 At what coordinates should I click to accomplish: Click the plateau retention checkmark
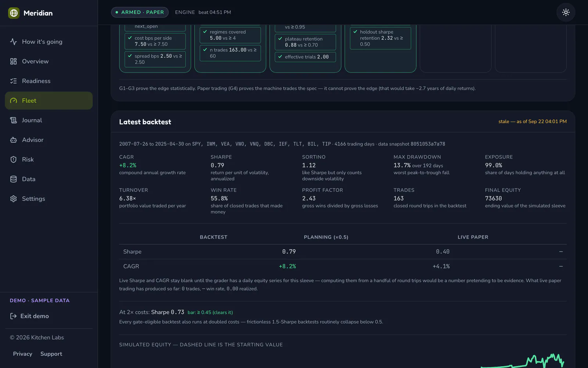[280, 39]
